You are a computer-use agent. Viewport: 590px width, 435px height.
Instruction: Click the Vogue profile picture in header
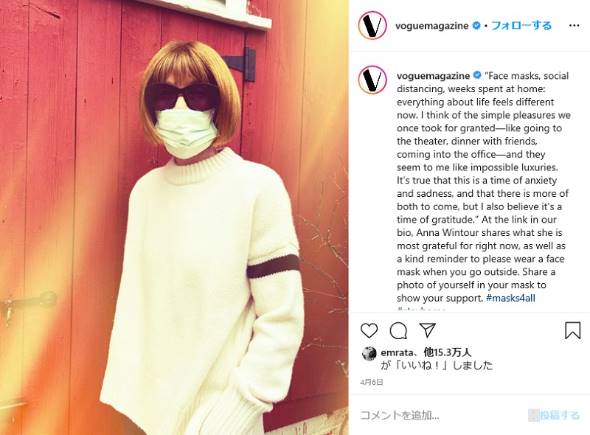tap(372, 25)
